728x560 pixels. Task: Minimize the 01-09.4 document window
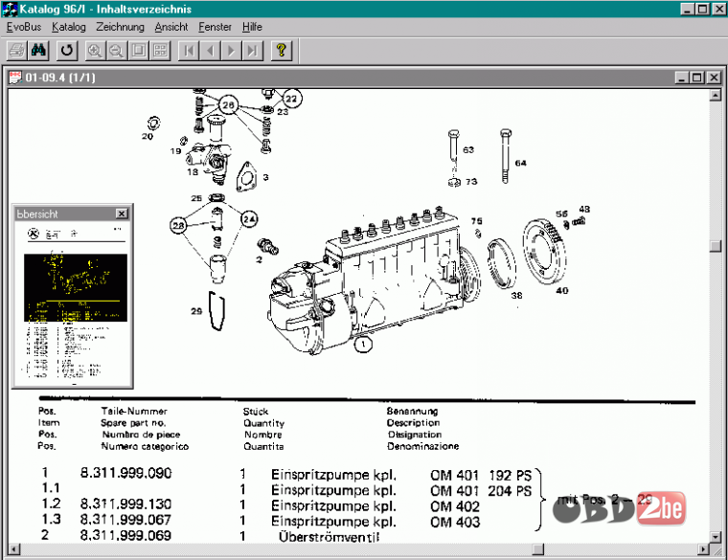(x=681, y=78)
